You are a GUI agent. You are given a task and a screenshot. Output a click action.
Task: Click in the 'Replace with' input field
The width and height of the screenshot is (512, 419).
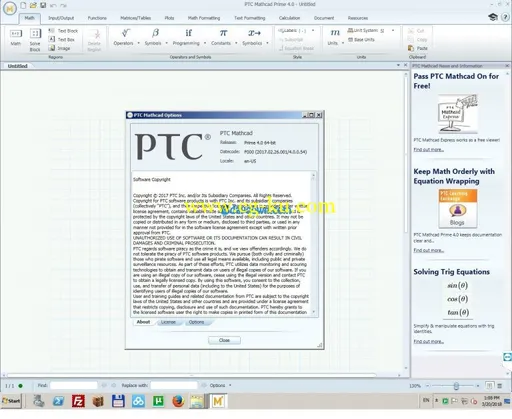[x=174, y=385]
